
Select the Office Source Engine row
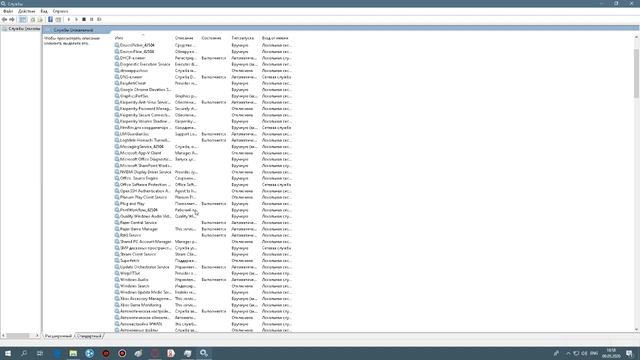click(203, 178)
